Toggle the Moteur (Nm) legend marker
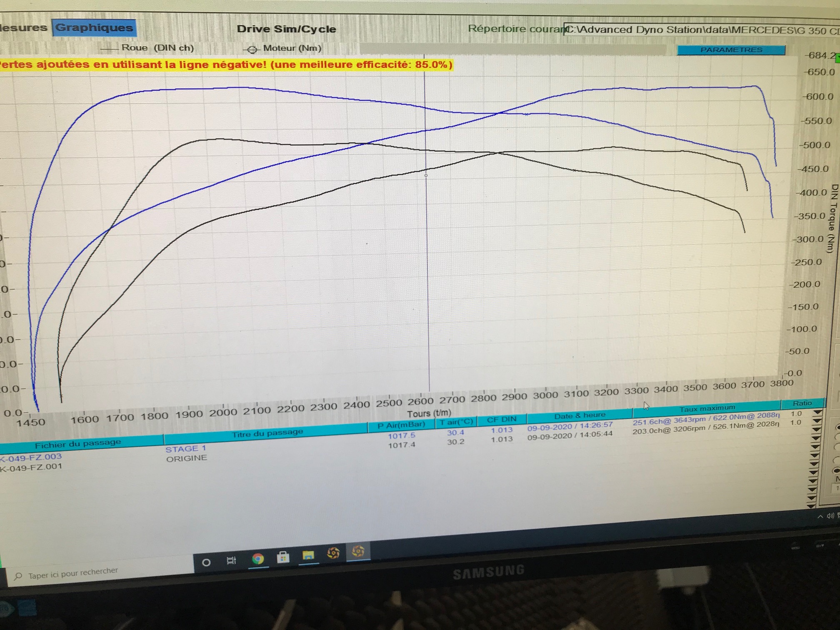 pos(252,50)
